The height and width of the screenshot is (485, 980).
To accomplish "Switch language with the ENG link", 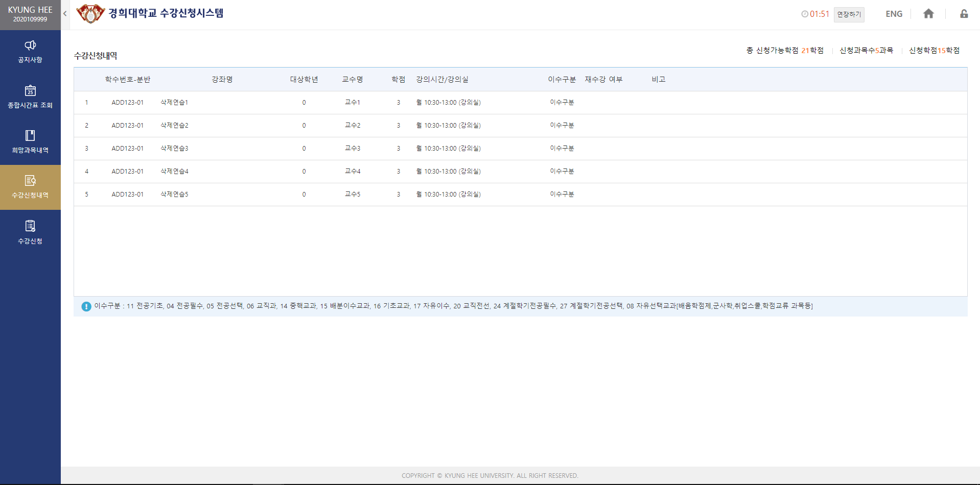I will (894, 14).
